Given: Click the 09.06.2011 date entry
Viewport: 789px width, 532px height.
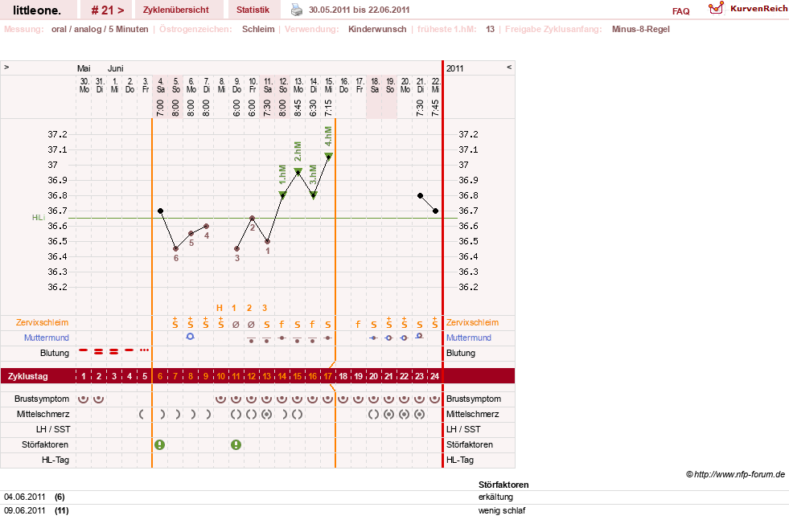Looking at the screenshot, I should [x=25, y=510].
